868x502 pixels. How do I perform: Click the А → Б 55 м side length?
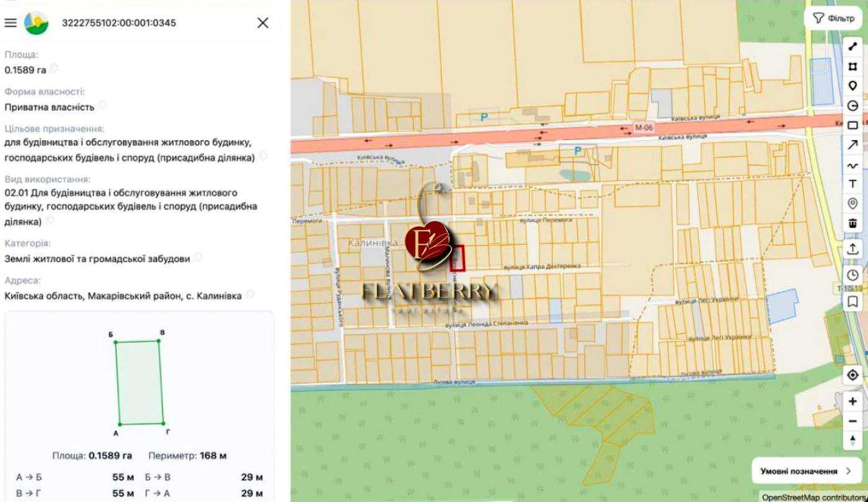tap(75, 477)
